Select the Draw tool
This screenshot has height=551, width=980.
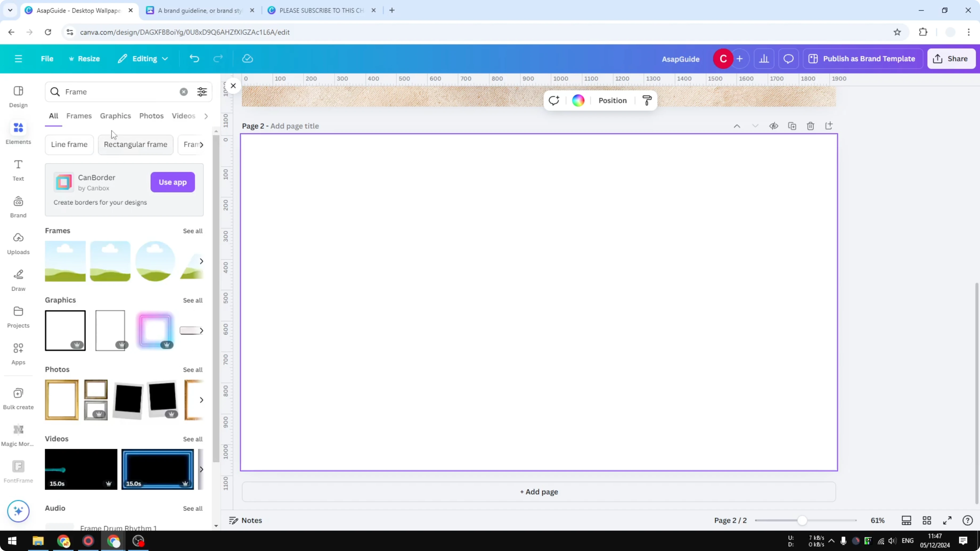coord(18,279)
